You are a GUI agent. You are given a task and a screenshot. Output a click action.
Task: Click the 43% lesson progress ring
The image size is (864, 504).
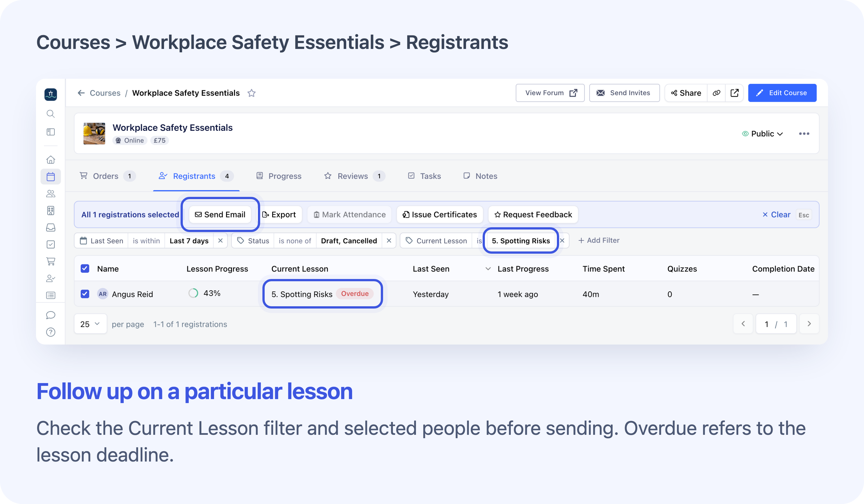(x=193, y=293)
